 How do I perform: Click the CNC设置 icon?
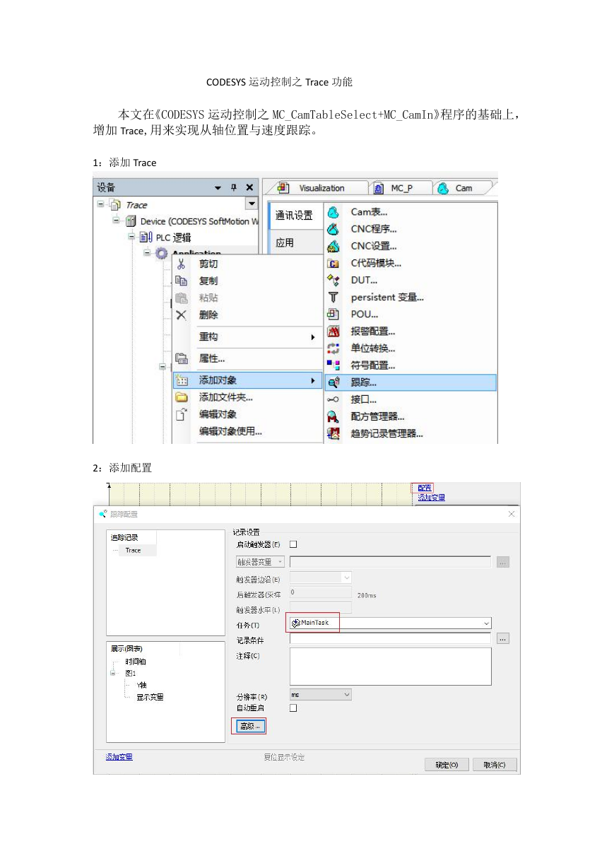click(x=334, y=246)
